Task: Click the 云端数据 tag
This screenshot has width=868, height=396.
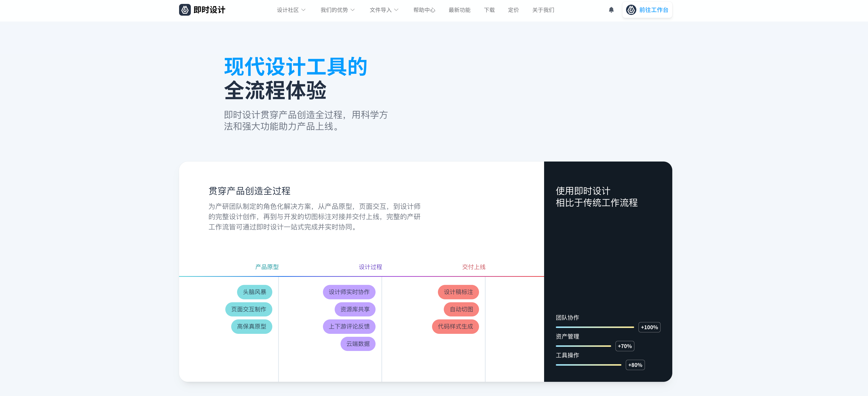Action: [358, 344]
